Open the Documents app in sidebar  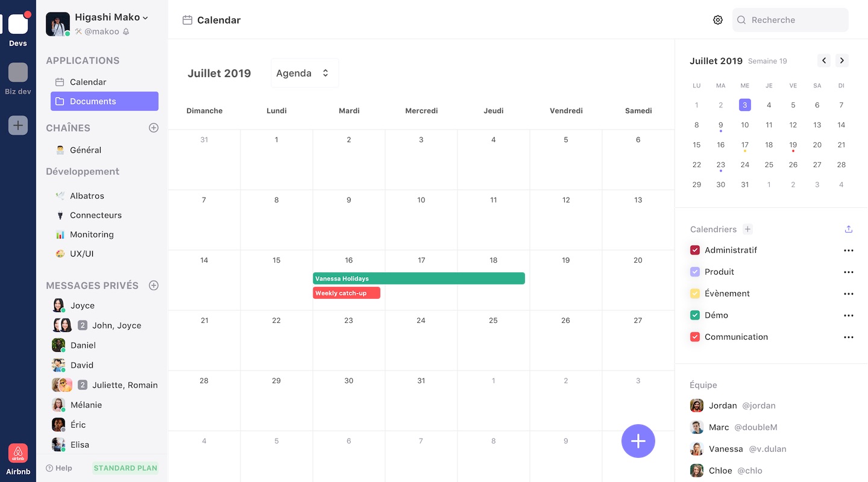[92, 101]
